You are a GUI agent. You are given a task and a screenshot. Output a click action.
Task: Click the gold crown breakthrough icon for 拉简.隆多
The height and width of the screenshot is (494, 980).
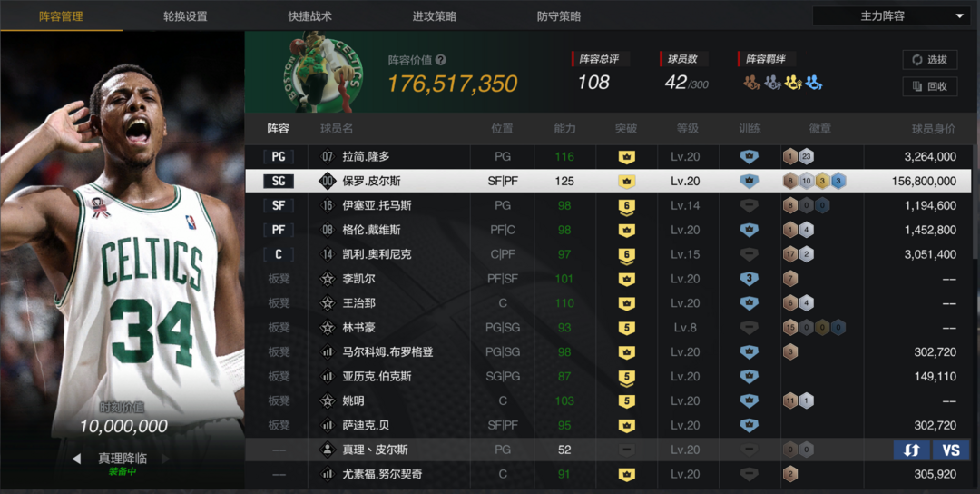(x=626, y=156)
